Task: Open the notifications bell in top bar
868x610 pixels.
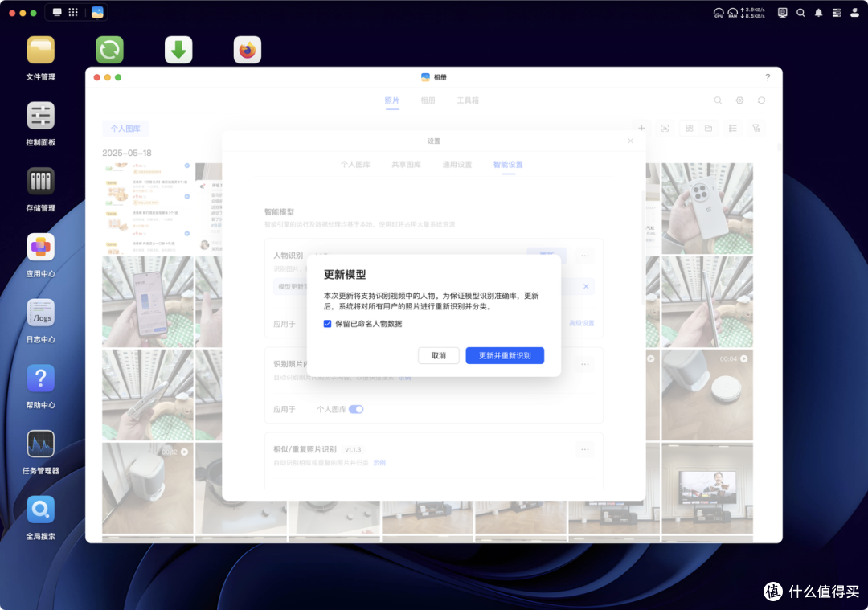Action: (x=818, y=13)
